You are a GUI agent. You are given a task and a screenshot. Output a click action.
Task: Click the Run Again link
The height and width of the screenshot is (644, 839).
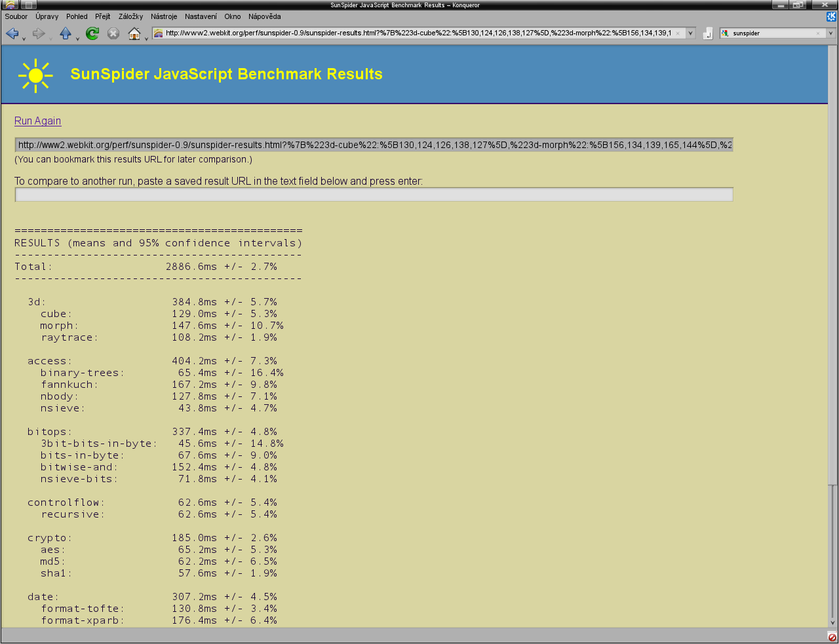click(x=38, y=121)
